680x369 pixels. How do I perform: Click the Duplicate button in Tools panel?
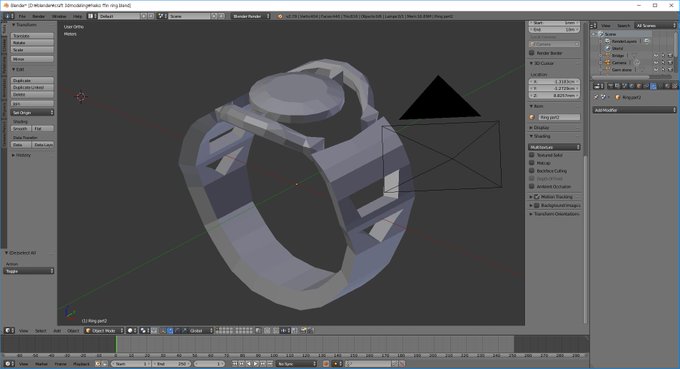(33, 81)
